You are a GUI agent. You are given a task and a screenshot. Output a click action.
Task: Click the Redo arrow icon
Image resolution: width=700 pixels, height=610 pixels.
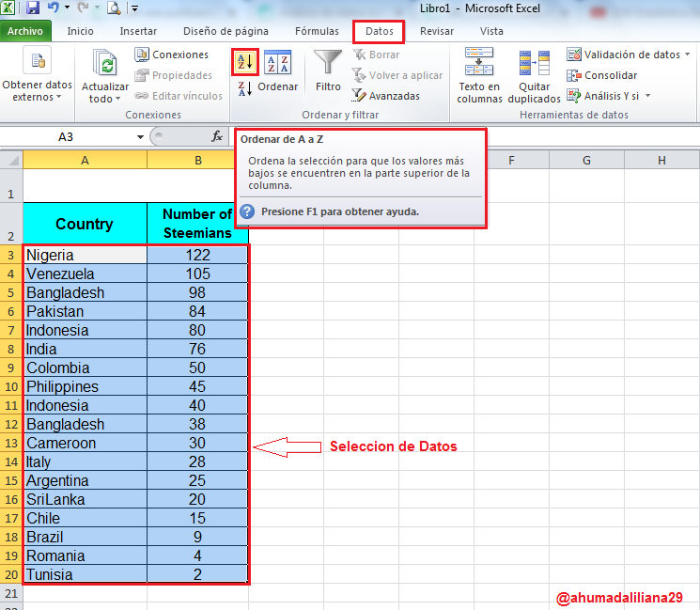pyautogui.click(x=83, y=8)
